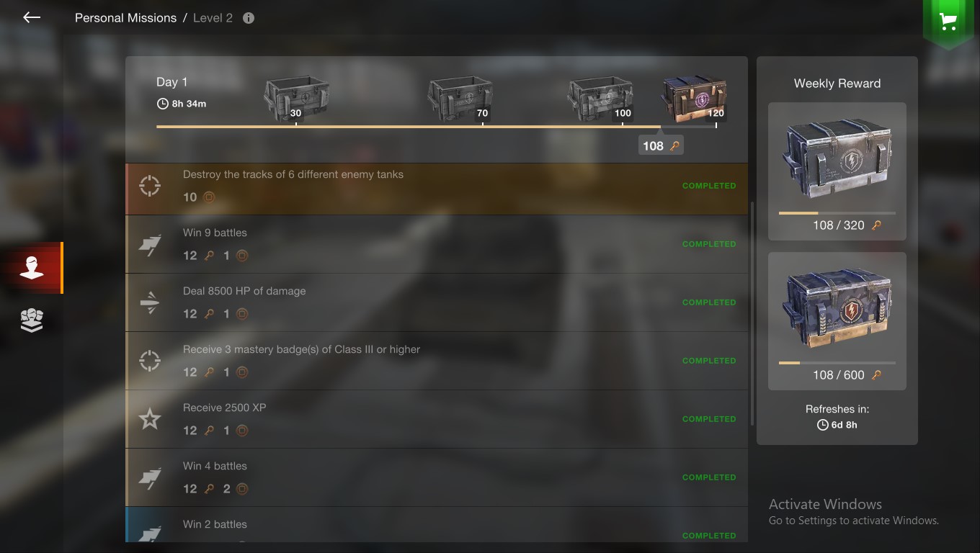Viewport: 980px width, 553px height.
Task: Open the Level 2 breadcrumb
Action: (213, 18)
